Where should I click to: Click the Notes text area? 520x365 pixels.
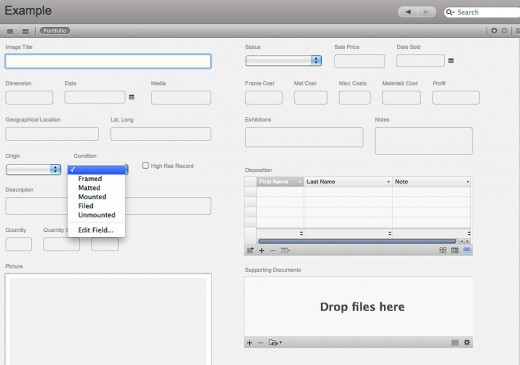pos(424,141)
